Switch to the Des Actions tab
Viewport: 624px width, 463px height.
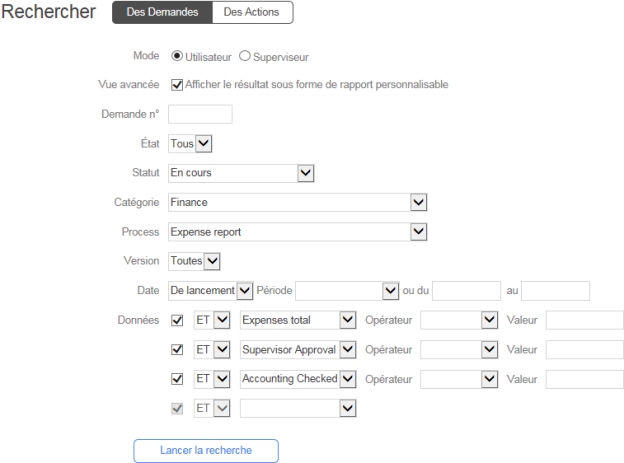pyautogui.click(x=253, y=12)
